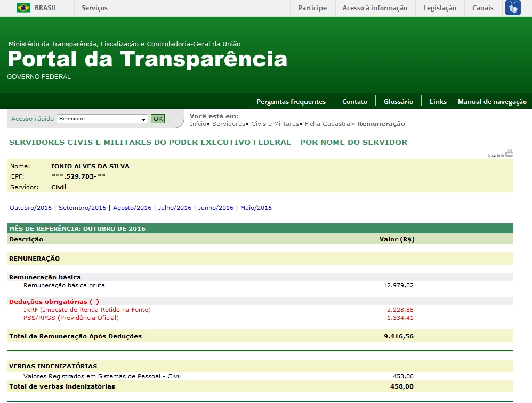532x403 pixels.
Task: Click the Descrição column header
Action: pos(26,239)
